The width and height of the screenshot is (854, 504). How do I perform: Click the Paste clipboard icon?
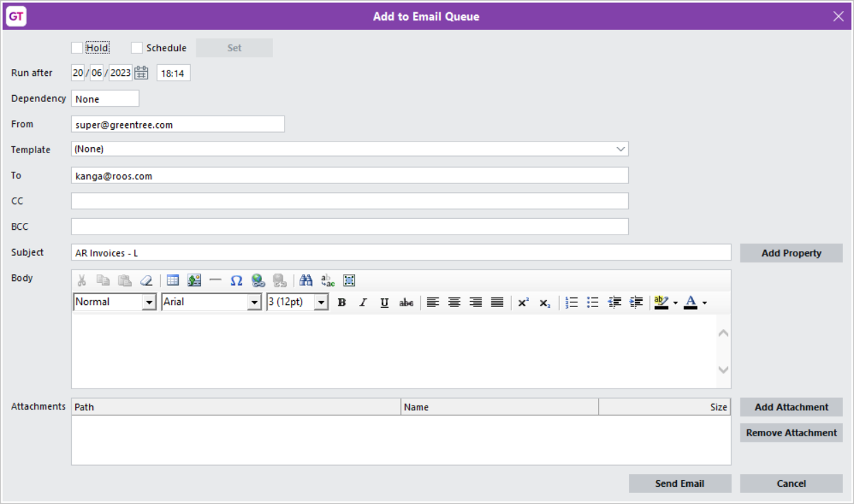125,280
